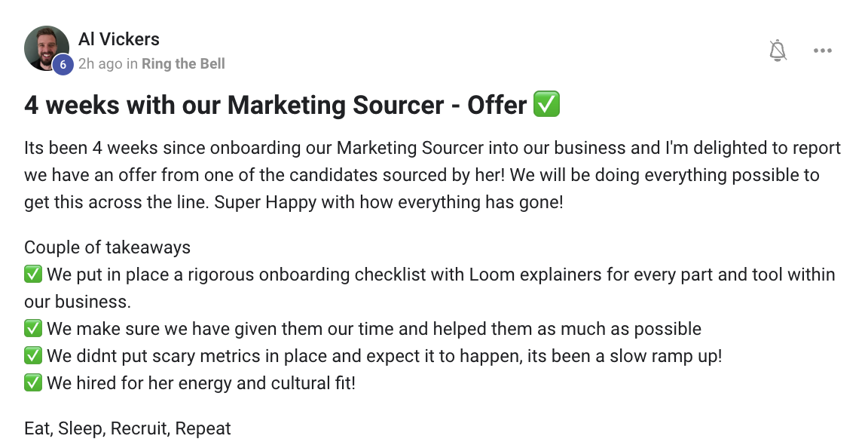Click the green checkmark in post title
The width and height of the screenshot is (868, 445).
click(546, 105)
